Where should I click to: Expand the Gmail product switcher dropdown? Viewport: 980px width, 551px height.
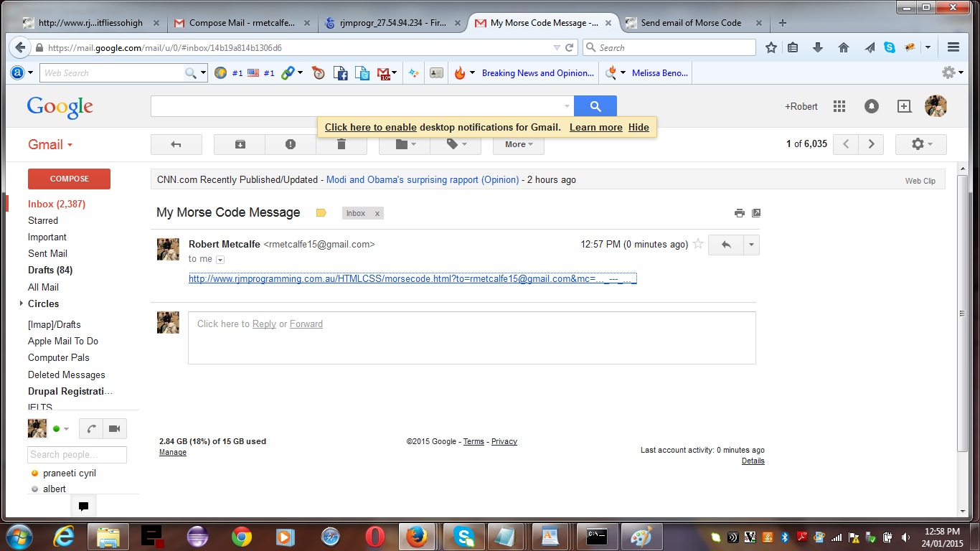50,144
